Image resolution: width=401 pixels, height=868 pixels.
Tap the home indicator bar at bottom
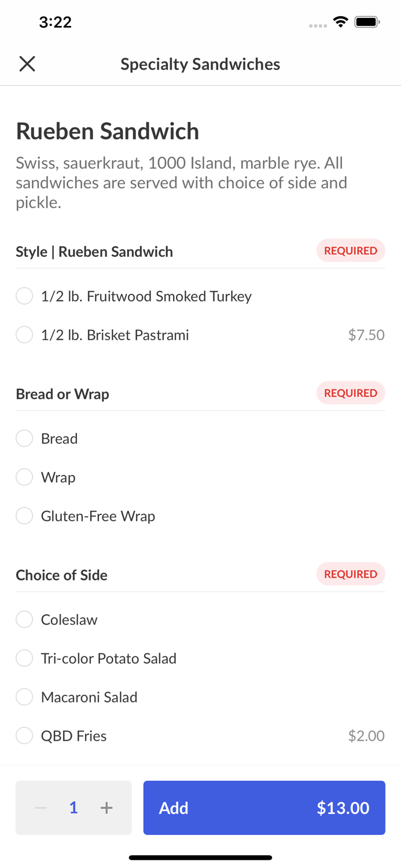(200, 858)
